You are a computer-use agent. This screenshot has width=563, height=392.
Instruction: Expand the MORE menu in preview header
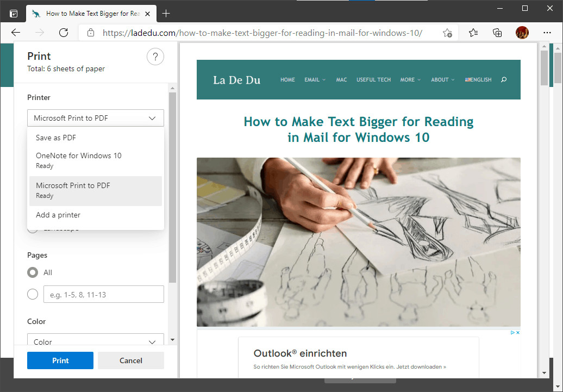point(410,80)
